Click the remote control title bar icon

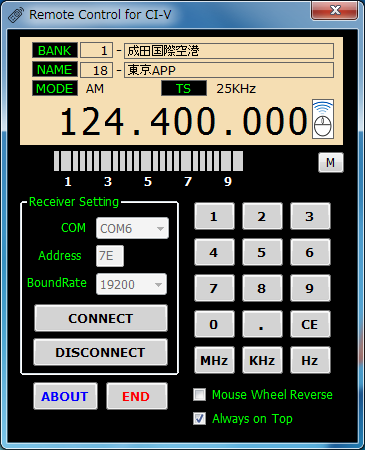coord(16,15)
